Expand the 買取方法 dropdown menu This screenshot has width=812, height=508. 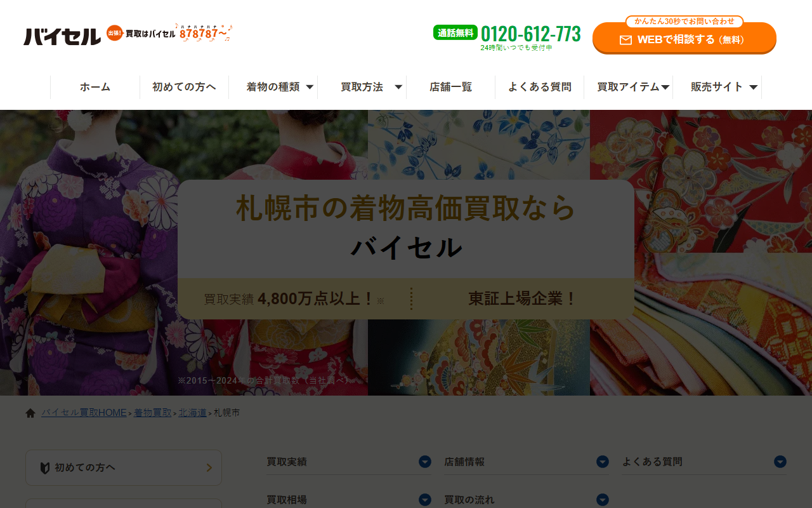362,87
